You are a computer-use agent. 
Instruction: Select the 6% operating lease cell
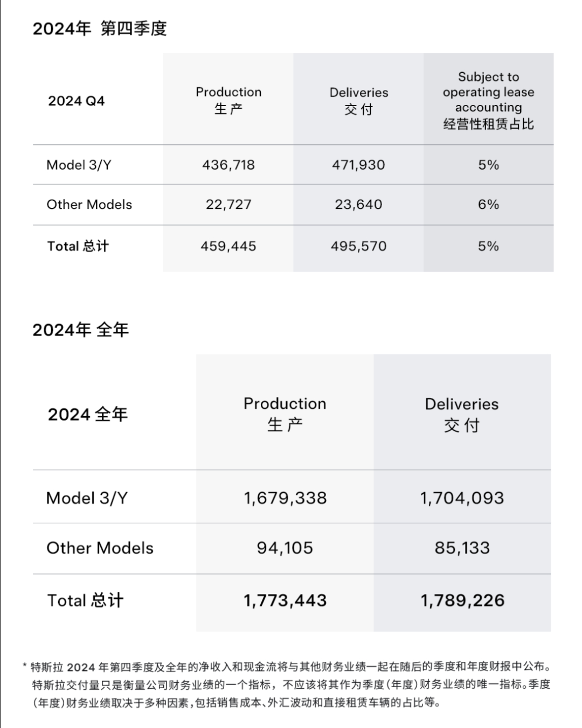[488, 205]
